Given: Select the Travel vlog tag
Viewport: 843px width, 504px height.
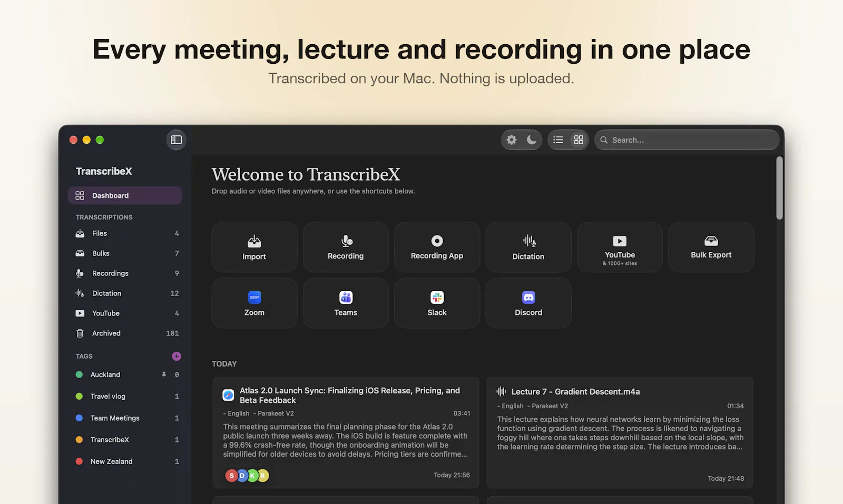Looking at the screenshot, I should coord(125,396).
